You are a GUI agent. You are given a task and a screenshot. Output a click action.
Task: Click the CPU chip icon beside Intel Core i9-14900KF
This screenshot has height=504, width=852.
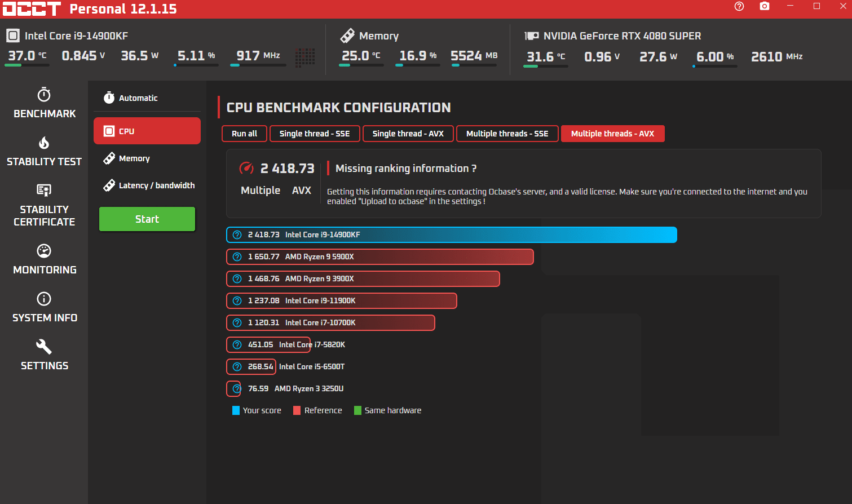[13, 36]
